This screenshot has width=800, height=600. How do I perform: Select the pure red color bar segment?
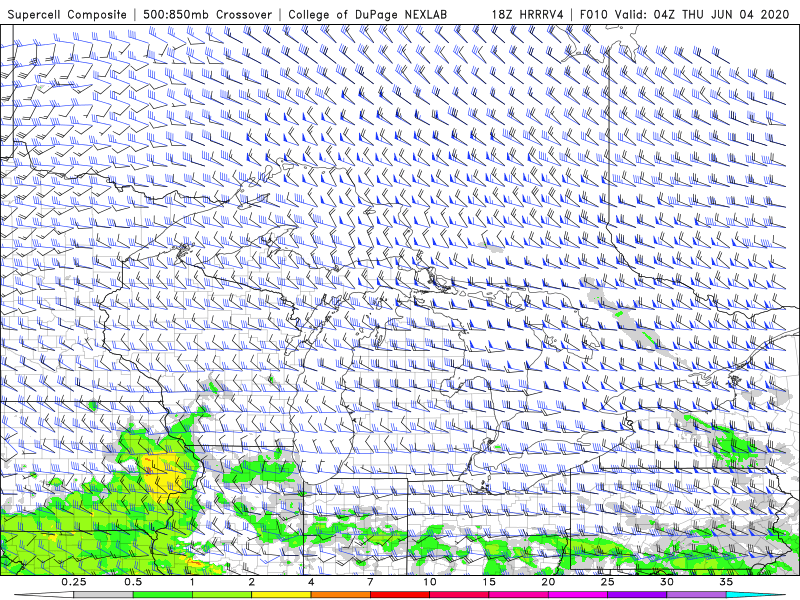pos(399,595)
